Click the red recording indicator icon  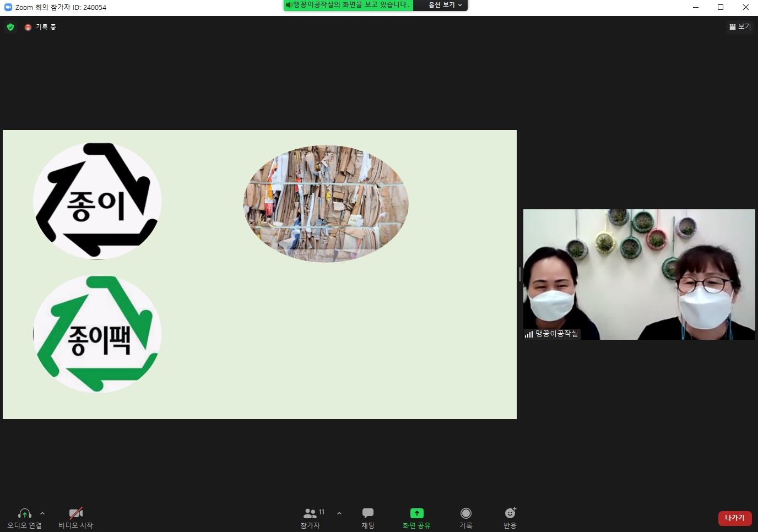tap(28, 27)
